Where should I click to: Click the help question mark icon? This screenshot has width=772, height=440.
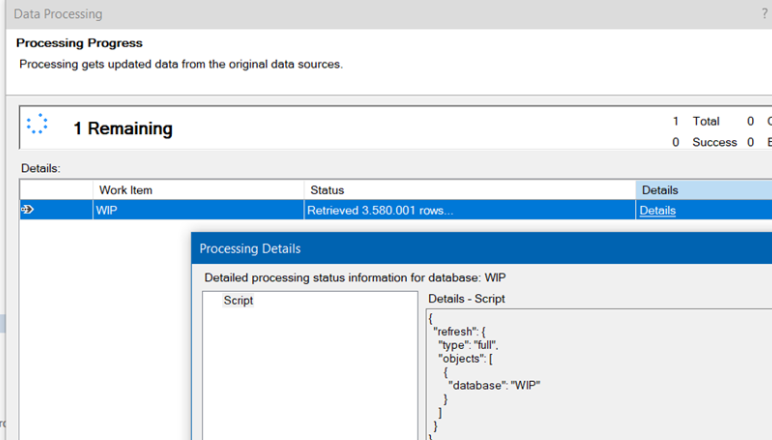click(764, 14)
